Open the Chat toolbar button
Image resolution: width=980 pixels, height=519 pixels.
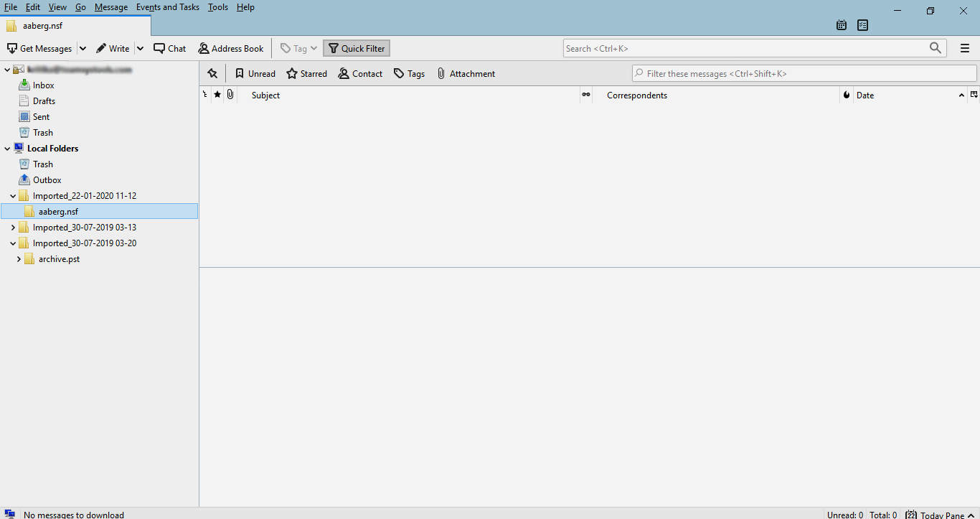click(169, 49)
